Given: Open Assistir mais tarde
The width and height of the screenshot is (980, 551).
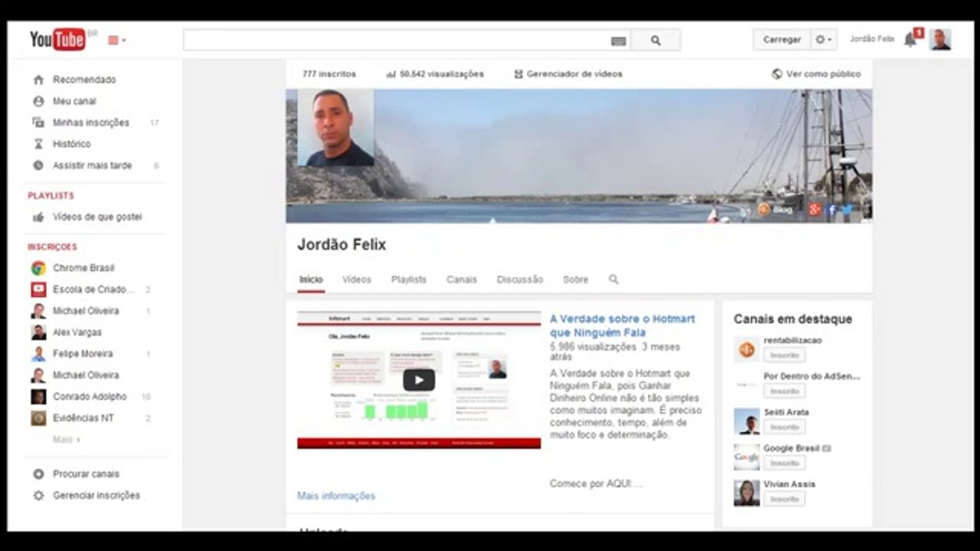Looking at the screenshot, I should [x=92, y=165].
